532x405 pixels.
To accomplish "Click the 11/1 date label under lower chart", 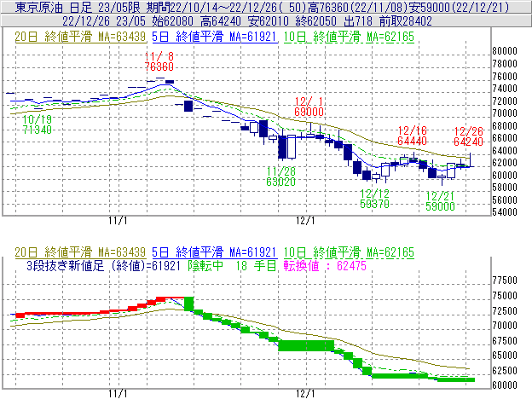I will (118, 394).
